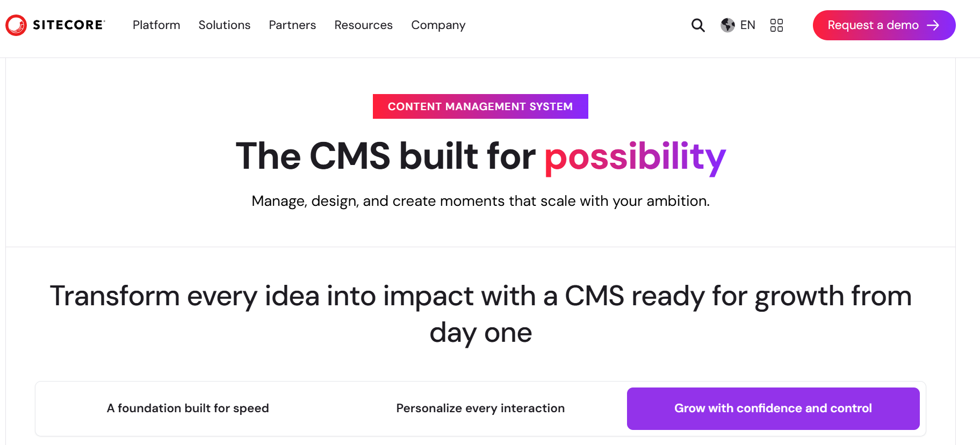Image resolution: width=980 pixels, height=445 pixels.
Task: Expand the Platform navigation menu
Action: [156, 25]
